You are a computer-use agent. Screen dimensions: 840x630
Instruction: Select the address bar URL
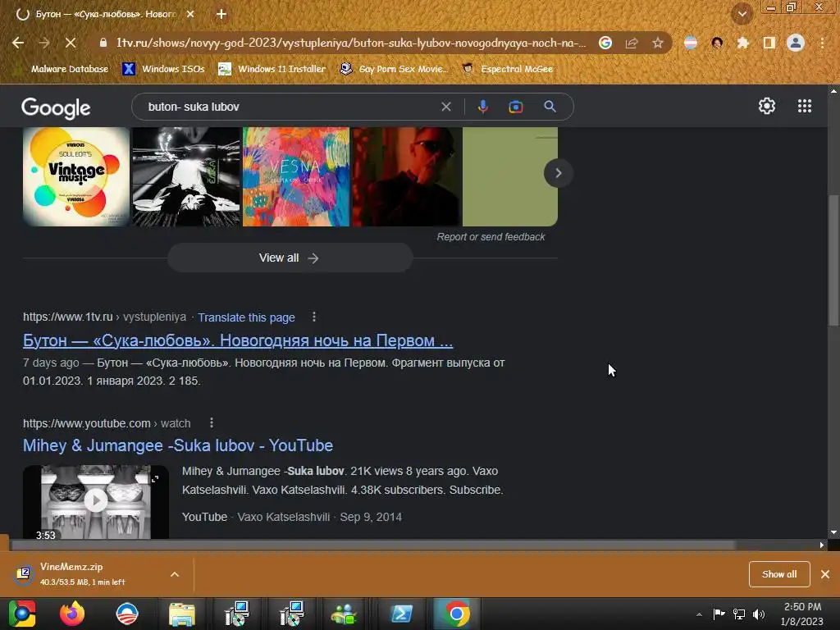351,43
